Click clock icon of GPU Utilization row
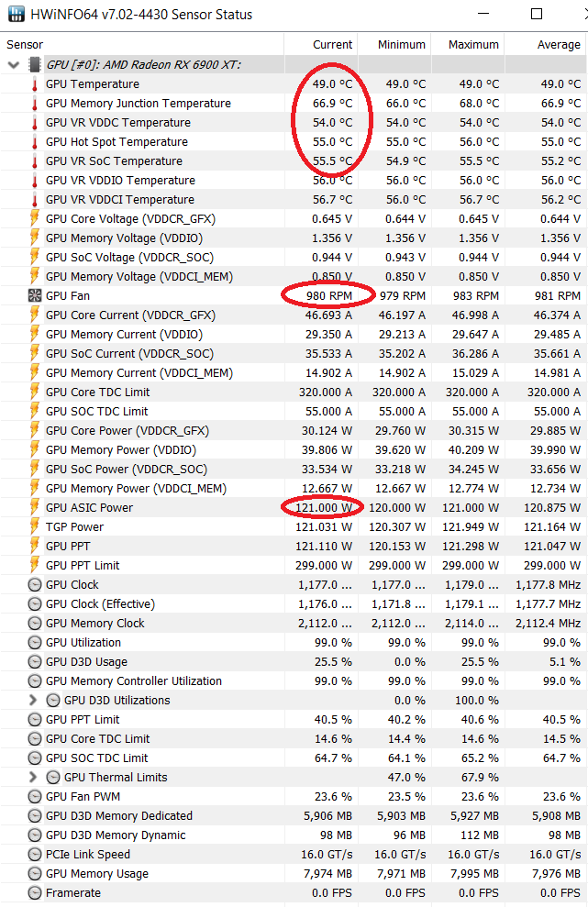The width and height of the screenshot is (588, 907). [35, 643]
